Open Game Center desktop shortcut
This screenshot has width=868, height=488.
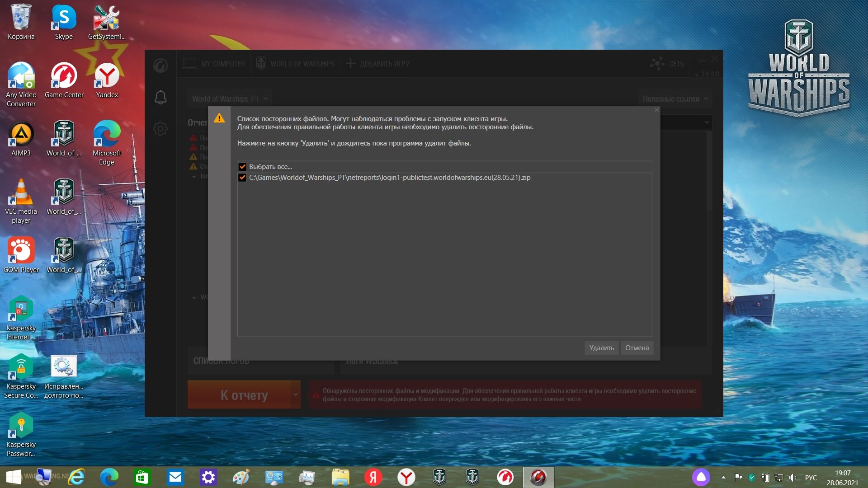point(64,80)
